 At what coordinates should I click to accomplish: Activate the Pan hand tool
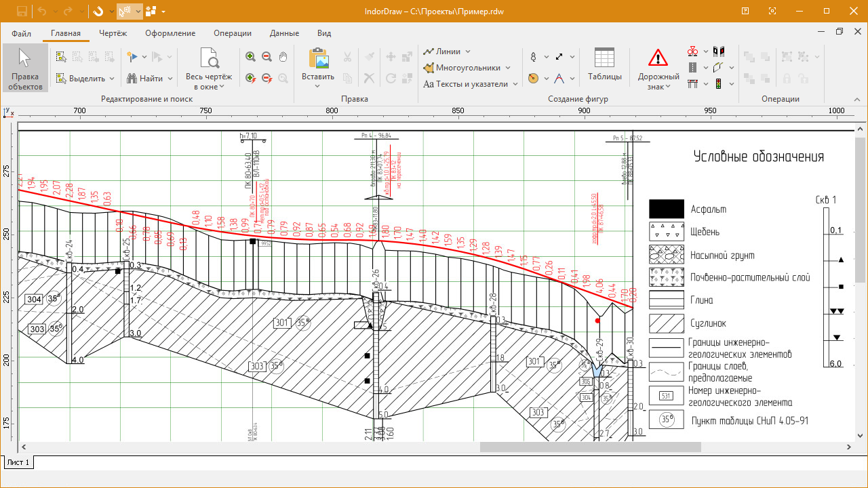pos(283,56)
